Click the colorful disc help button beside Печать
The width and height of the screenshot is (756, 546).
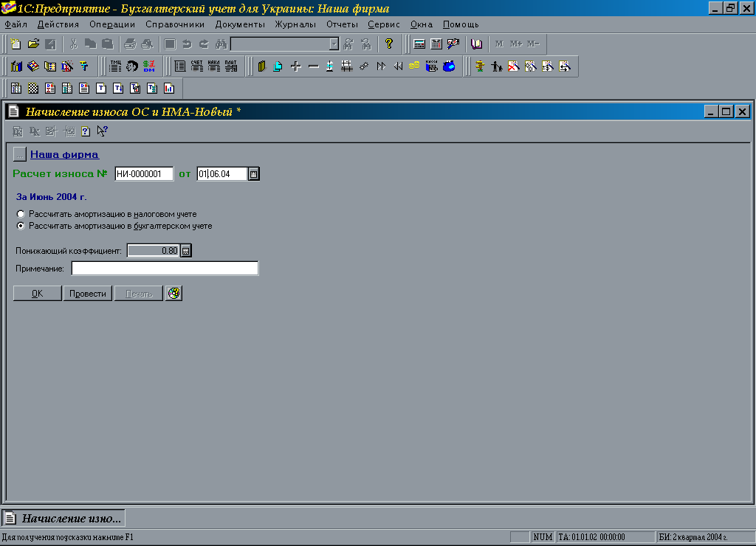pos(173,293)
